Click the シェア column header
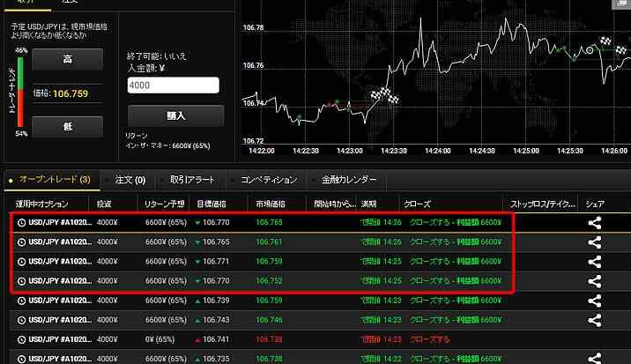The height and width of the screenshot is (364, 631). pos(595,204)
